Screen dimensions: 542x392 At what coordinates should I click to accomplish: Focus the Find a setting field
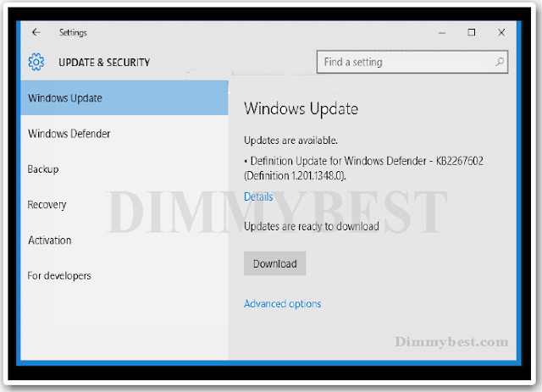click(x=412, y=62)
